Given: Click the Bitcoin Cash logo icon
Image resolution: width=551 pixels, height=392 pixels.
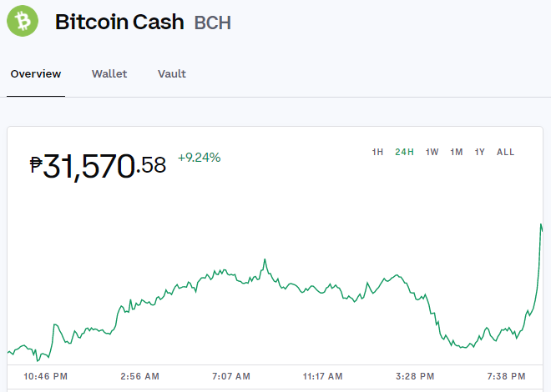Looking at the screenshot, I should (x=23, y=21).
